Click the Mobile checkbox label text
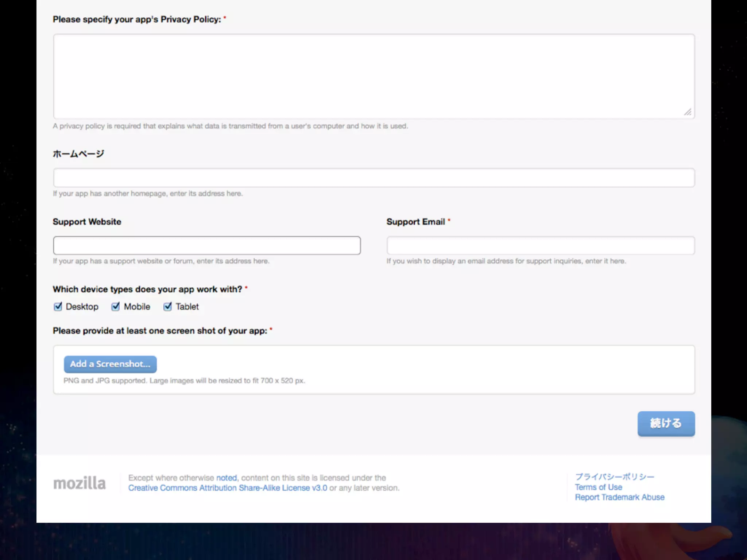Image resolution: width=747 pixels, height=560 pixels. coord(137,307)
